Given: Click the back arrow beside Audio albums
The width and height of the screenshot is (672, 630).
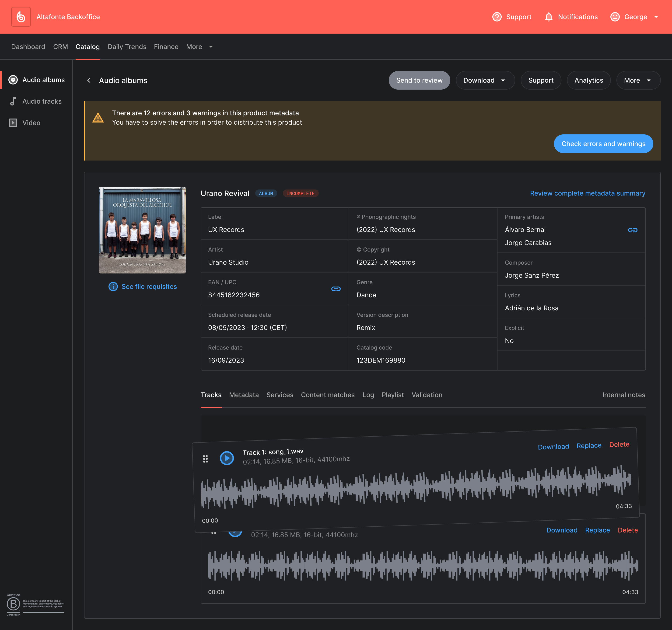Looking at the screenshot, I should tap(89, 80).
